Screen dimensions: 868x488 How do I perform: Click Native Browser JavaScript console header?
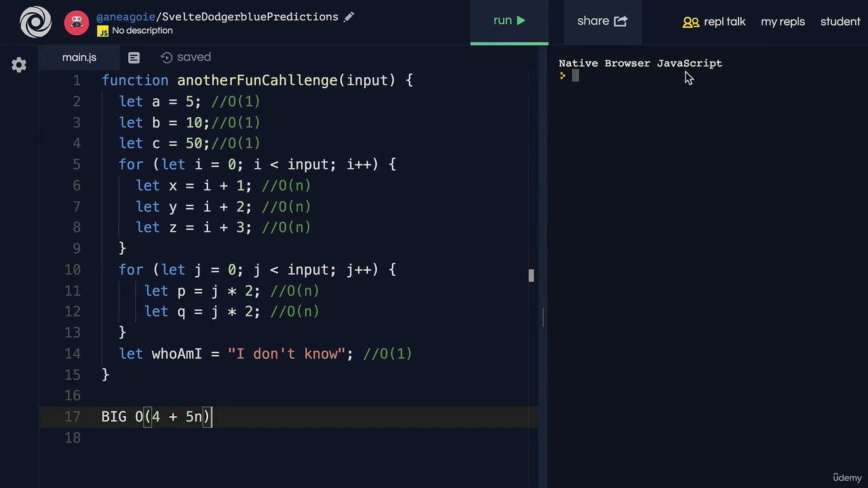pos(640,63)
